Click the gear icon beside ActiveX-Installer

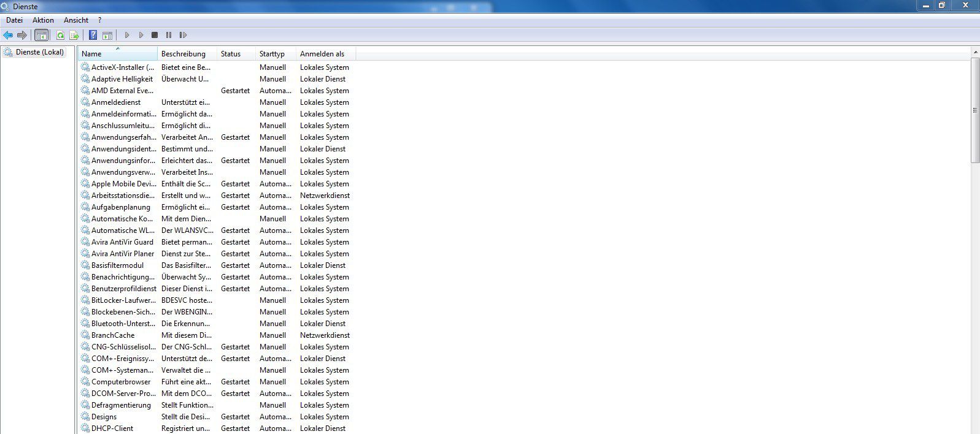pyautogui.click(x=85, y=67)
